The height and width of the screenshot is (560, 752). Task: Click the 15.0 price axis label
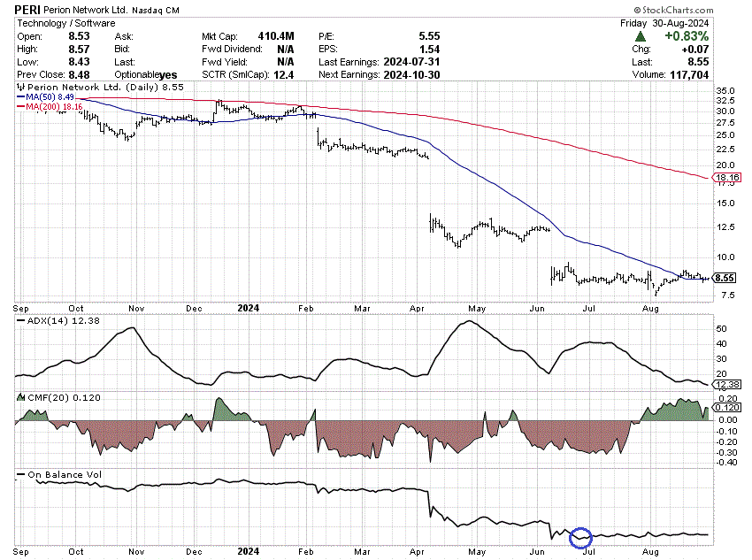[x=725, y=203]
